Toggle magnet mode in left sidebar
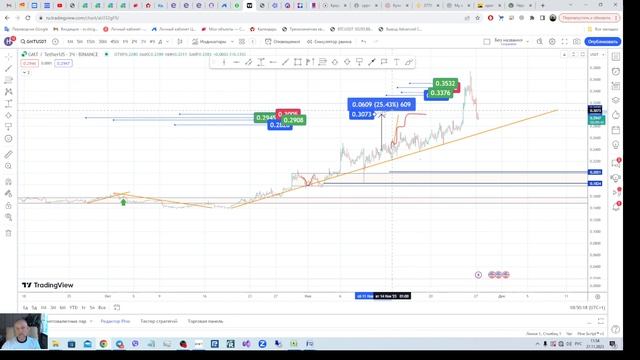Image resolution: width=640 pixels, height=360 pixels. (8, 182)
